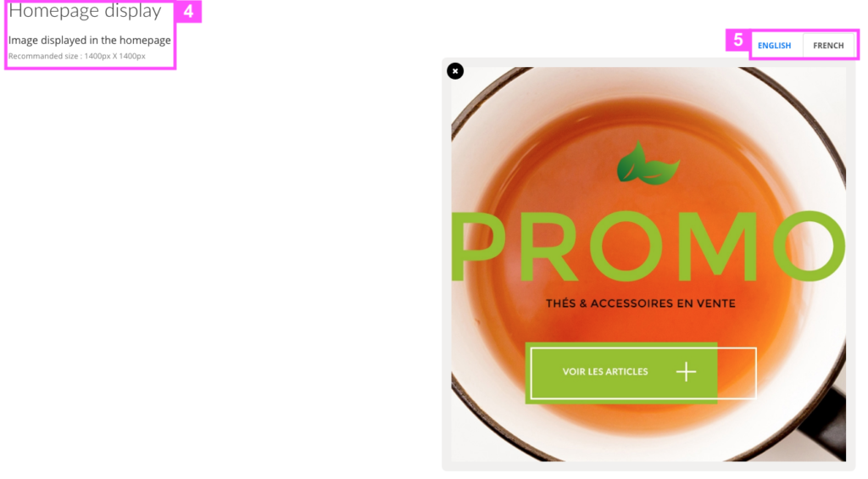Click the pink annotation marker number 4
The width and height of the screenshot is (868, 479).
tap(188, 12)
